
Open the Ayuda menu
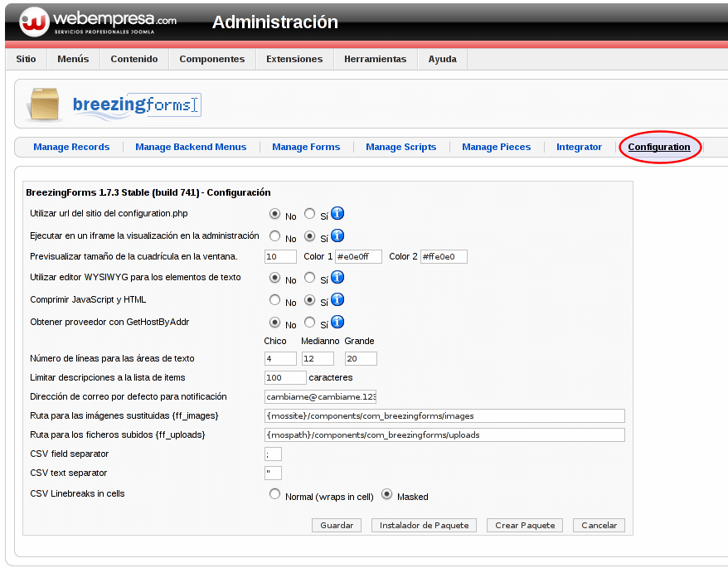tap(443, 59)
